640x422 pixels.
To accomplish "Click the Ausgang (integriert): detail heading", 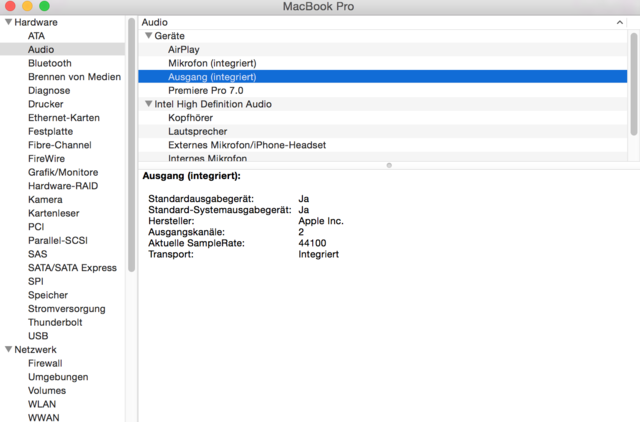I will point(191,176).
